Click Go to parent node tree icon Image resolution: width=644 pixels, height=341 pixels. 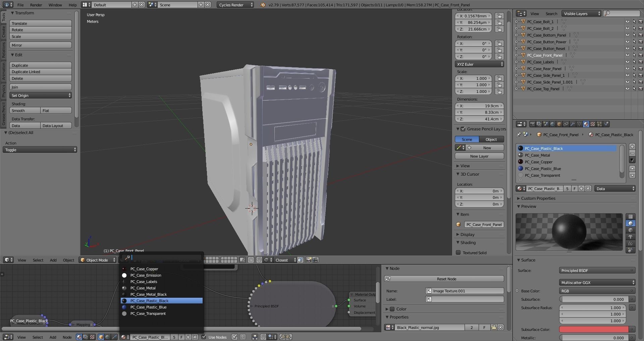pos(243,337)
